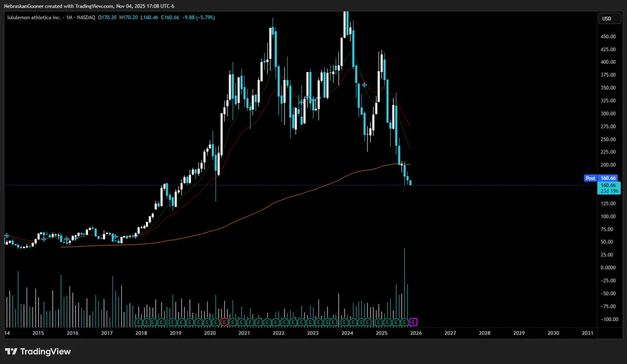Click the 400.00 price axis label

click(x=608, y=62)
